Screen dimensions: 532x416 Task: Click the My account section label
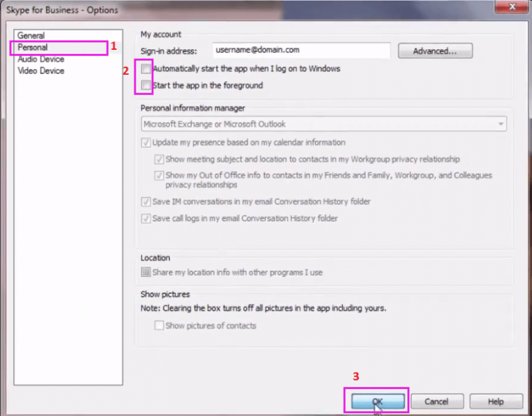161,34
